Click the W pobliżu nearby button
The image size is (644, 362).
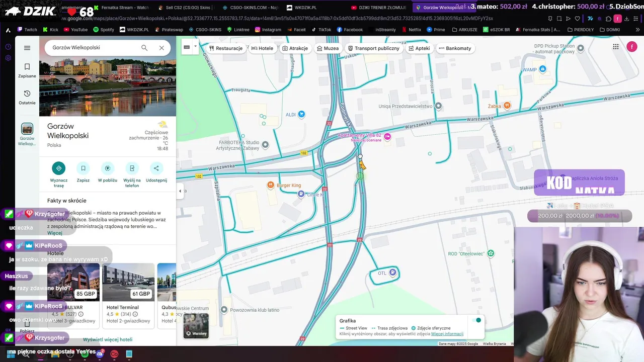[x=107, y=171]
